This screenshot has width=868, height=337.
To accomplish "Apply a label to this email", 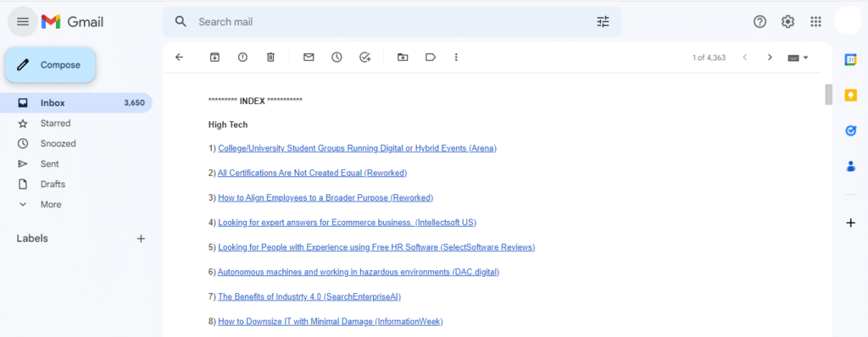I will point(431,57).
